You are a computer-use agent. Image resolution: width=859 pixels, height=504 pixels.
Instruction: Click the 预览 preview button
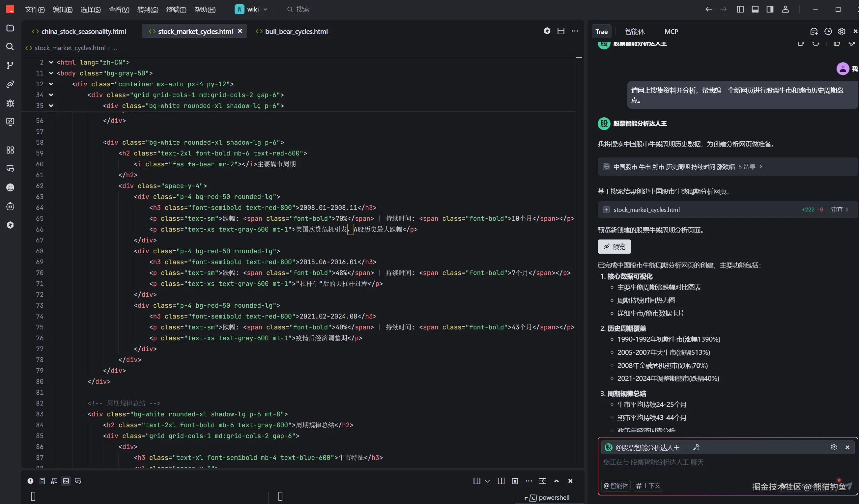coord(614,246)
